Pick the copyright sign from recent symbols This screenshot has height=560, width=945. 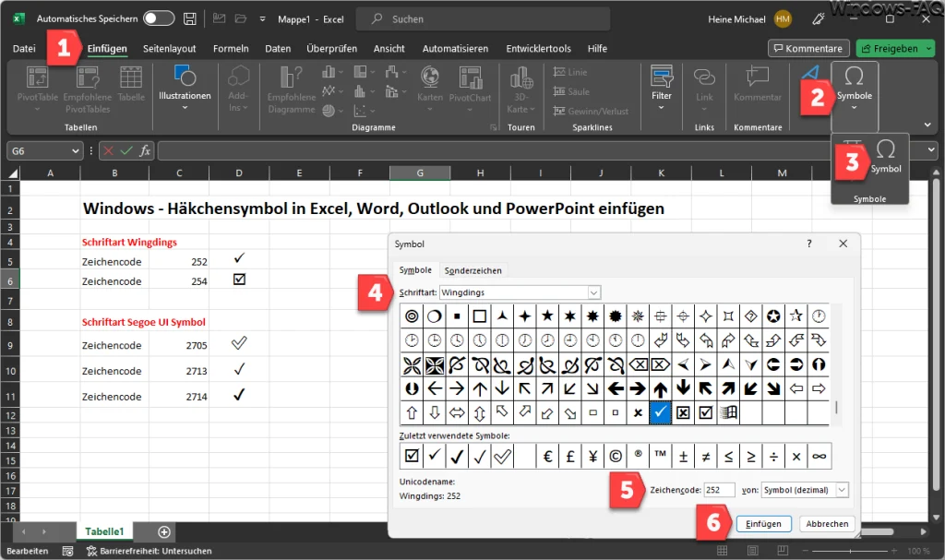[616, 457]
